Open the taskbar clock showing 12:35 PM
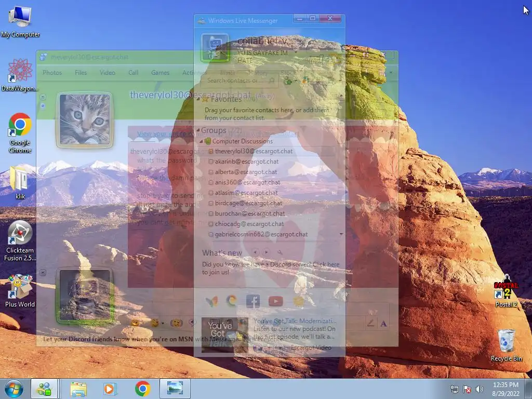This screenshot has width=532, height=399. [506, 389]
